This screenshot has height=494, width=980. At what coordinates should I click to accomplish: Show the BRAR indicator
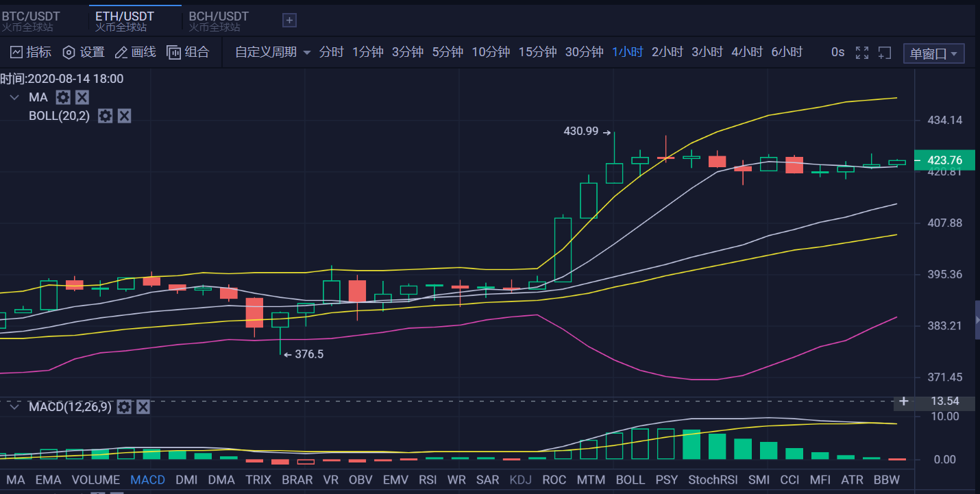[297, 480]
